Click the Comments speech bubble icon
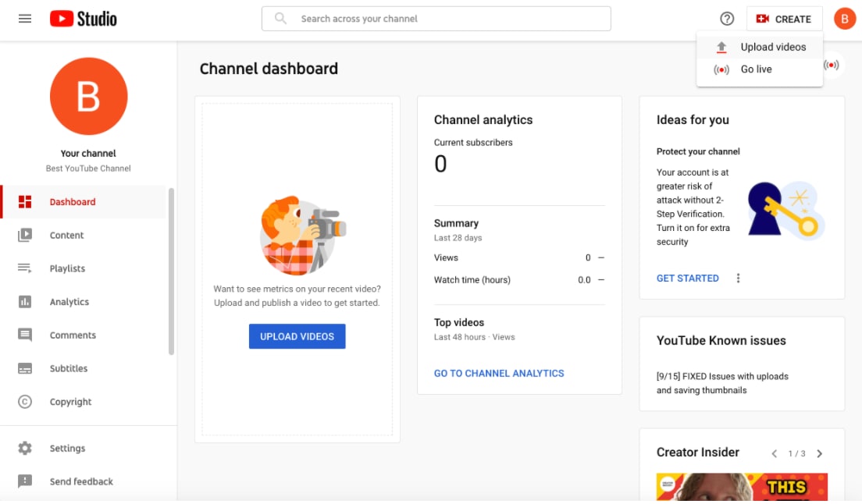The width and height of the screenshot is (862, 504). pyautogui.click(x=25, y=335)
